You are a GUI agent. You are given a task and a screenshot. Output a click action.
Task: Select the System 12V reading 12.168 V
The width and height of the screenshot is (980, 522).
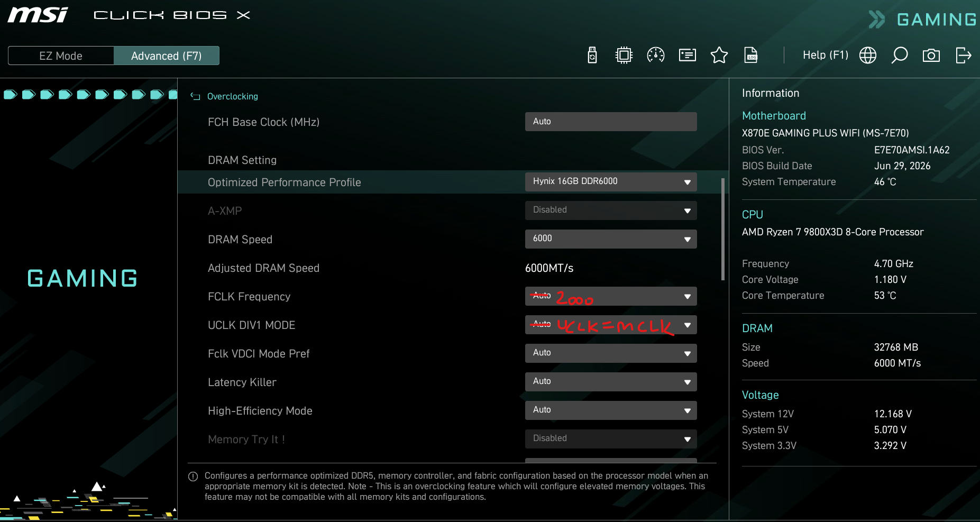tap(893, 414)
